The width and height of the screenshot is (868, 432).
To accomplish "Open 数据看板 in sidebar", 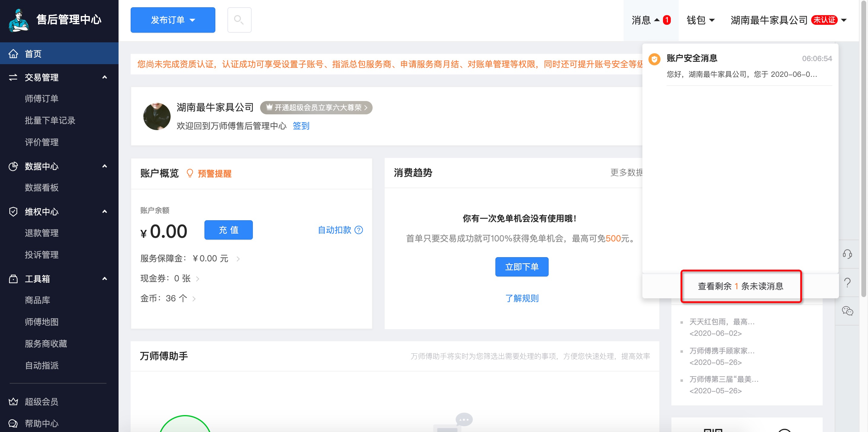I will pyautogui.click(x=41, y=188).
